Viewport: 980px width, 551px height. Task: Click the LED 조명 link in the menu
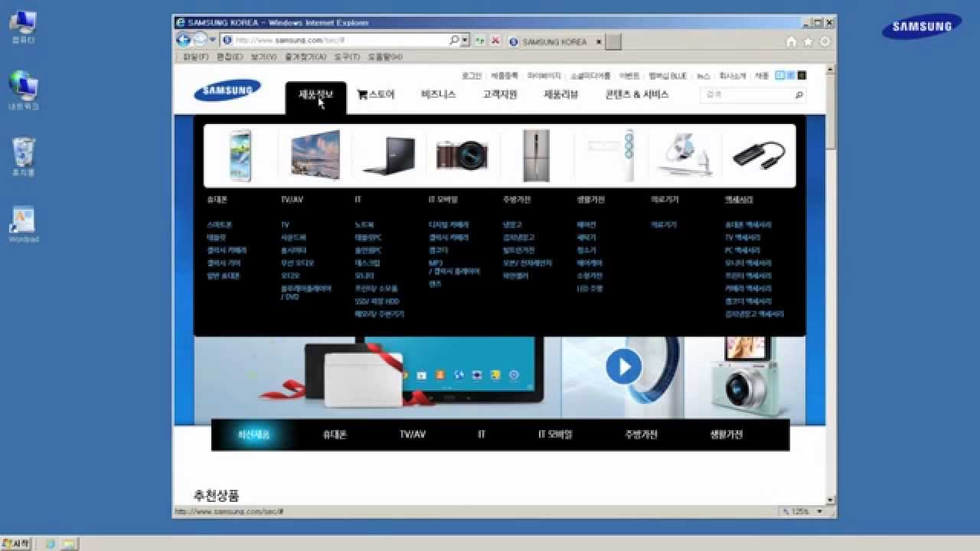pyautogui.click(x=590, y=289)
